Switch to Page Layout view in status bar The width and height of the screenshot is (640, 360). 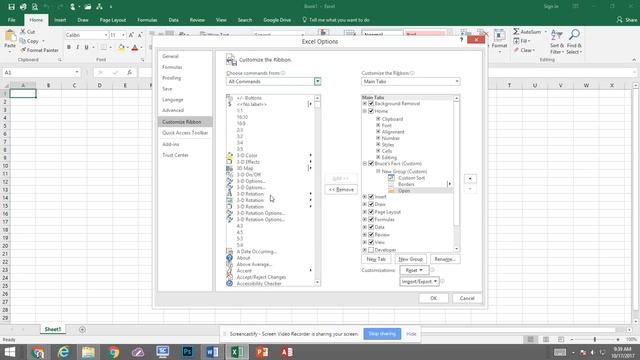(546, 340)
